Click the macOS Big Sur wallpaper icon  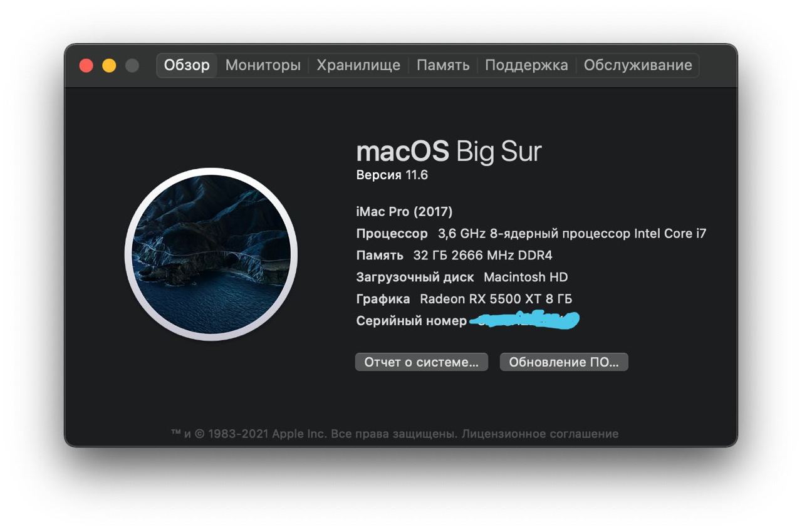pyautogui.click(x=211, y=254)
